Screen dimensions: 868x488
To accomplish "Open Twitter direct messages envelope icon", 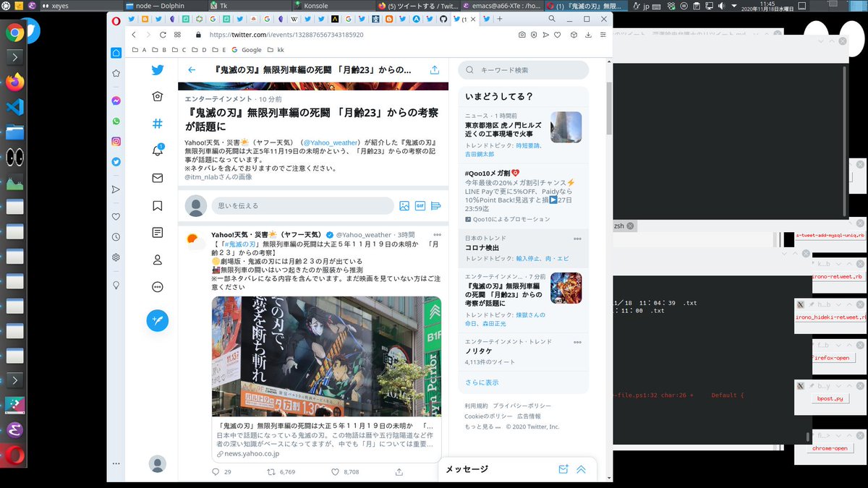I will coord(157,178).
